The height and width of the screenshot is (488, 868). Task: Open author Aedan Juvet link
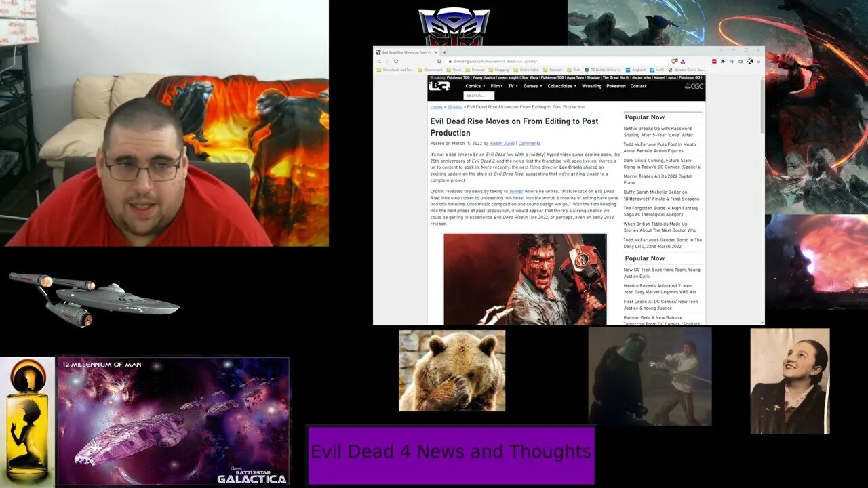[502, 144]
